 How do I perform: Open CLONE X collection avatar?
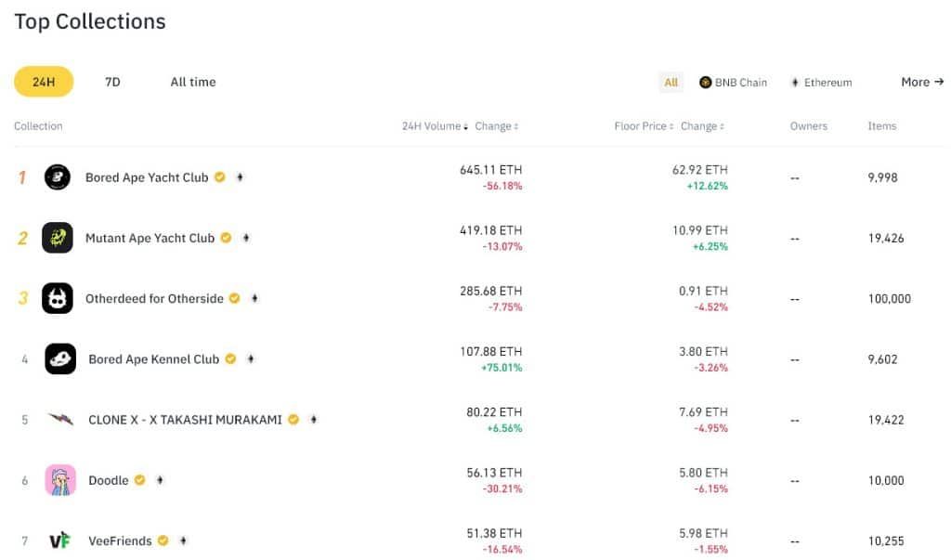point(60,419)
